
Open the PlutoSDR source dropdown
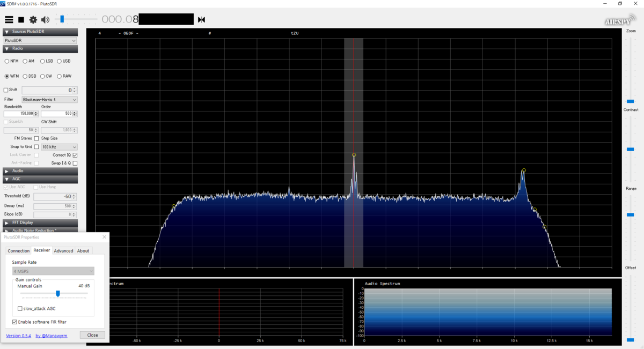click(x=40, y=41)
